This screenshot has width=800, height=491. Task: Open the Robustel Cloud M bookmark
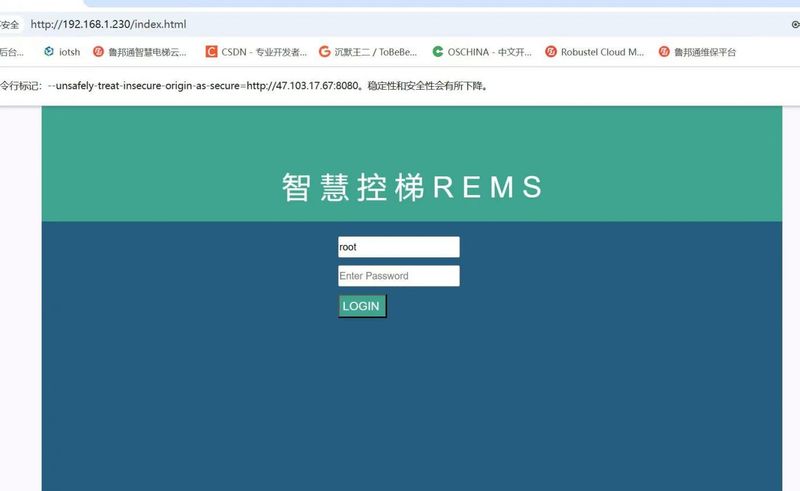click(x=595, y=52)
